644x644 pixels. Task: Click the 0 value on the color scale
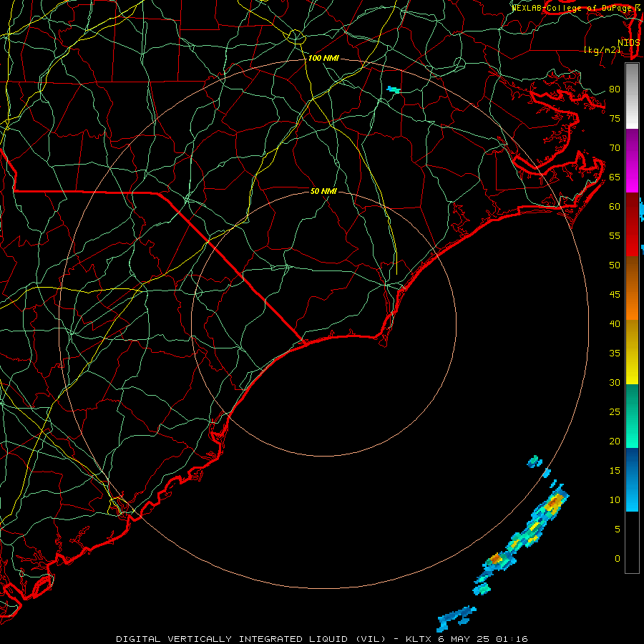click(x=618, y=559)
